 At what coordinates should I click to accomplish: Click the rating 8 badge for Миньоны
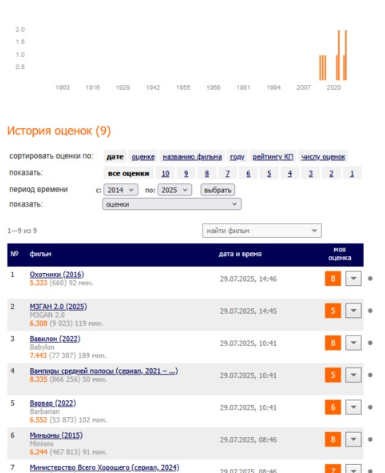pos(333,439)
